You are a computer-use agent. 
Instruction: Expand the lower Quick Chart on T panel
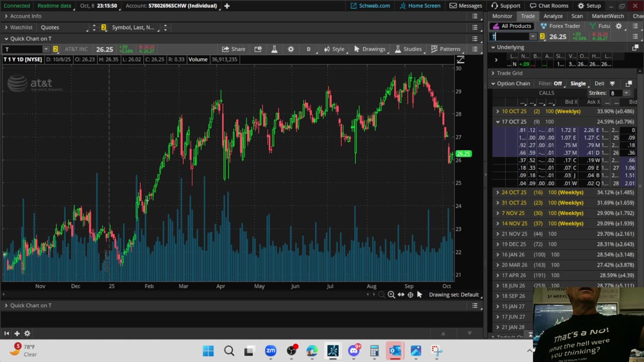pos(6,305)
